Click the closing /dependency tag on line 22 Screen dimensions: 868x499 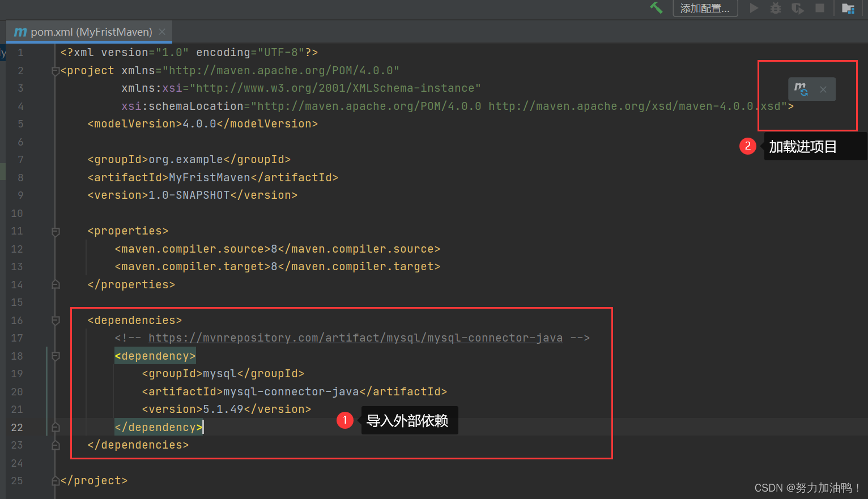(158, 428)
